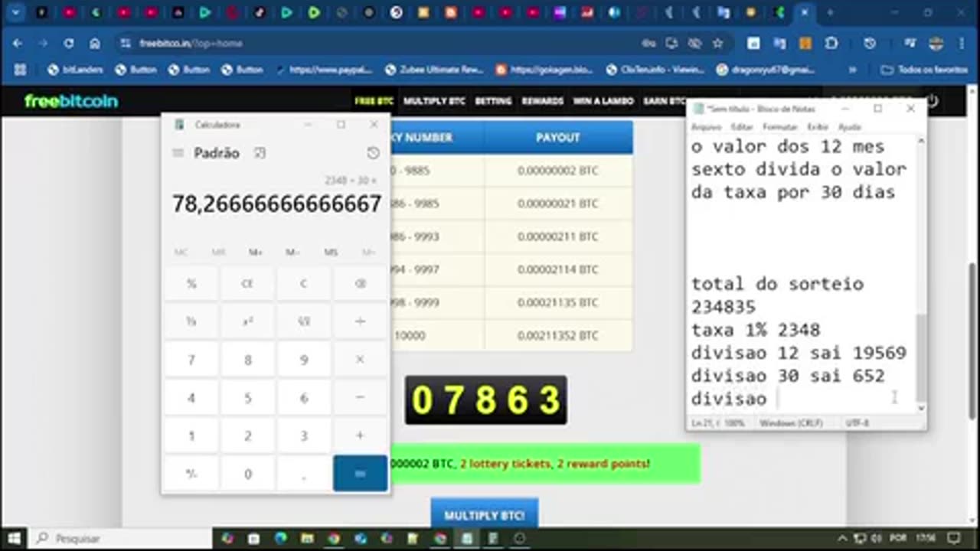Click the C clear key in Calculator
This screenshot has height=551, width=980.
click(x=304, y=283)
